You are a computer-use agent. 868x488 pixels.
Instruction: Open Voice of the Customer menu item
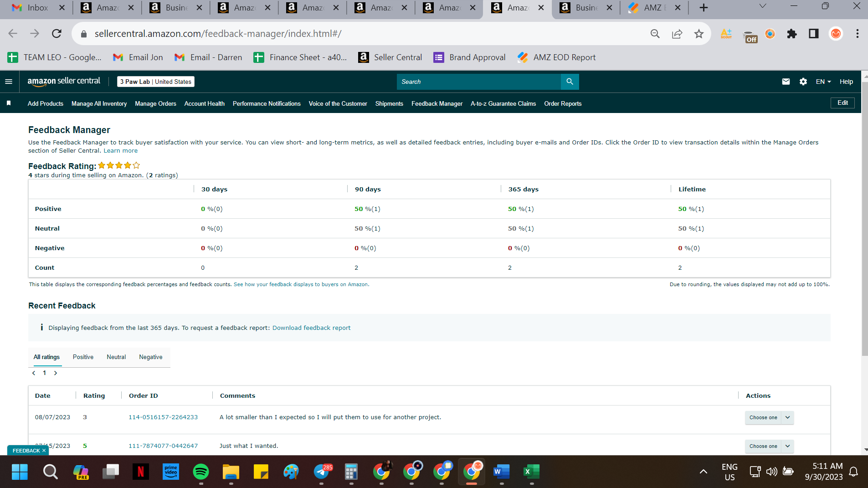[338, 103]
